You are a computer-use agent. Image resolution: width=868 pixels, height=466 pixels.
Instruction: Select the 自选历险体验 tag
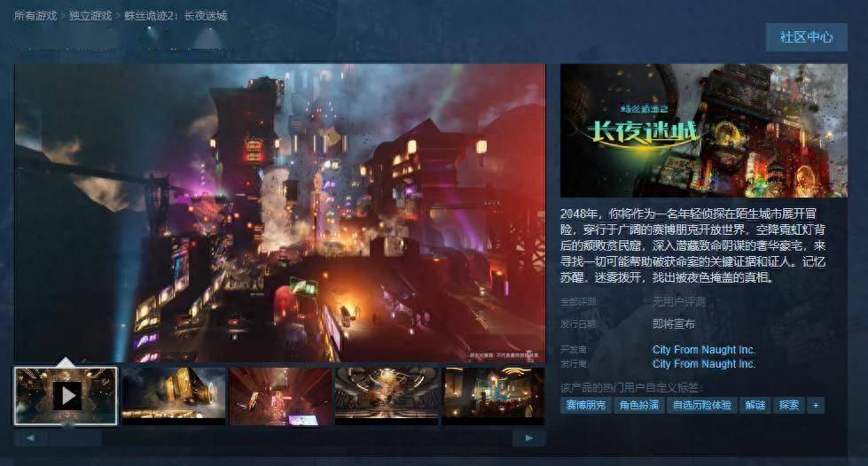click(x=702, y=405)
